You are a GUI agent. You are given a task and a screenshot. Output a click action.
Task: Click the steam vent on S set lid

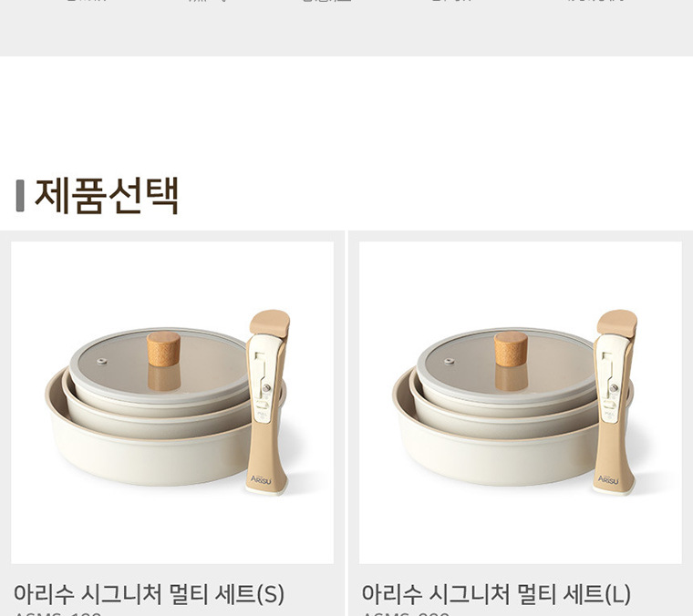tap(102, 361)
